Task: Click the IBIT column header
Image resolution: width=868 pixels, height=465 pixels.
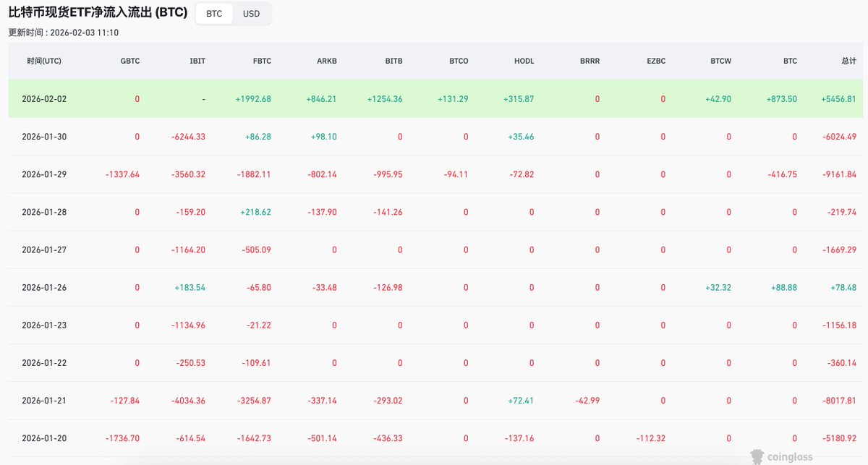Action: (x=197, y=61)
